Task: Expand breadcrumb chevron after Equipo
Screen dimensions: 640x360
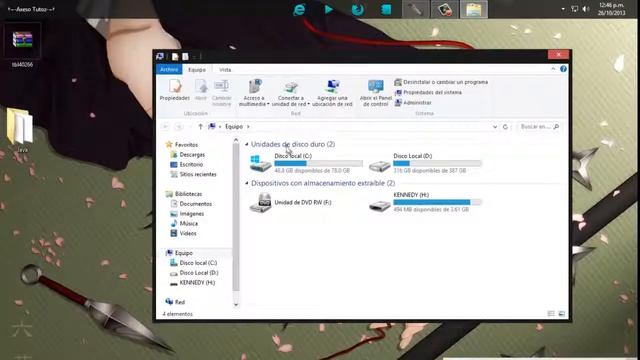Action: [x=248, y=127]
